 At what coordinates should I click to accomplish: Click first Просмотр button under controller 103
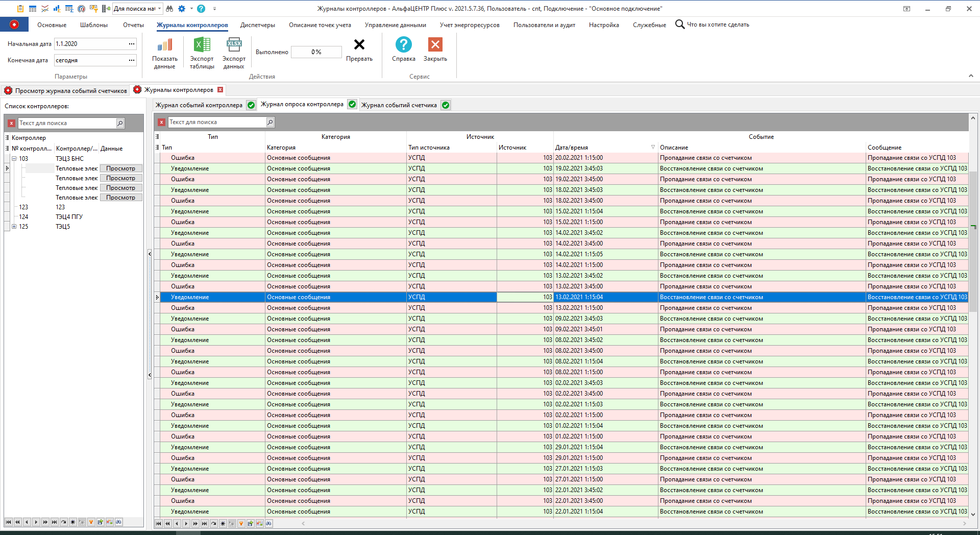tap(120, 168)
